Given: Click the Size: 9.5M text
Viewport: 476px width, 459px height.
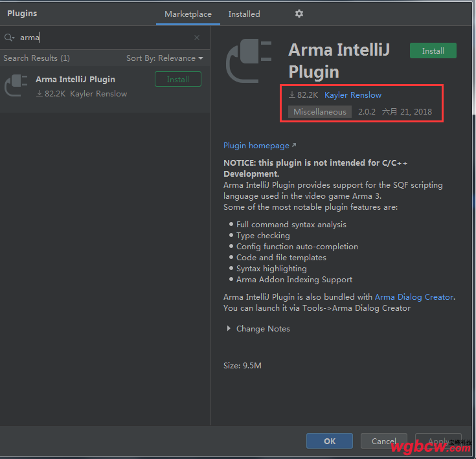Looking at the screenshot, I should click(242, 366).
